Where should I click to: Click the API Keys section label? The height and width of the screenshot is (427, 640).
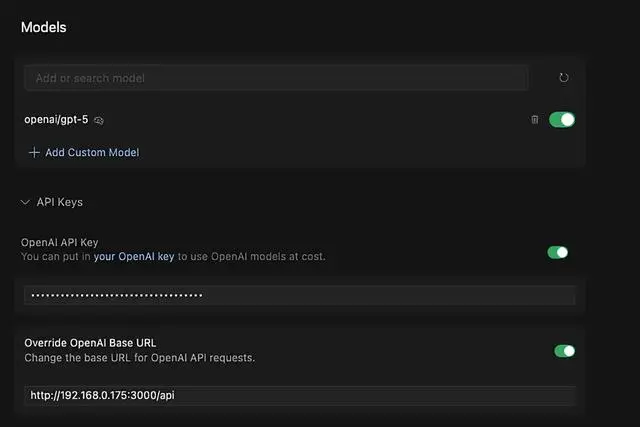[x=60, y=202]
